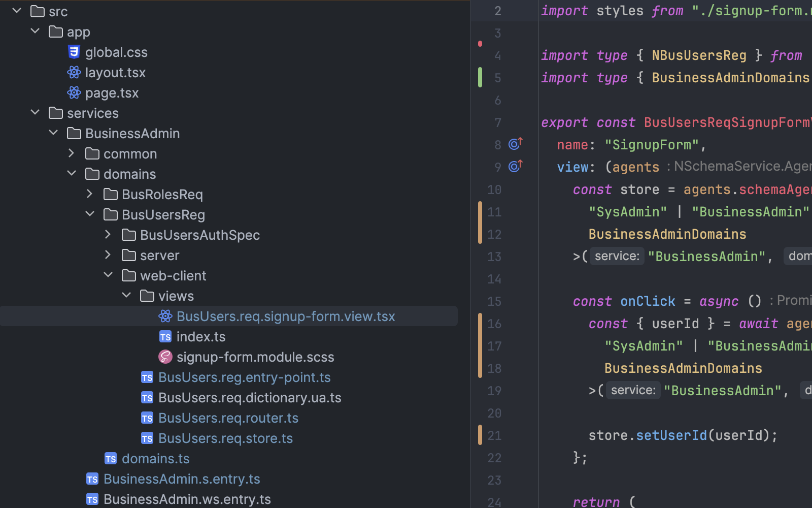812x508 pixels.
Task: Select BusUsers.req.signup-form.view.tsx file
Action: pyautogui.click(x=286, y=316)
